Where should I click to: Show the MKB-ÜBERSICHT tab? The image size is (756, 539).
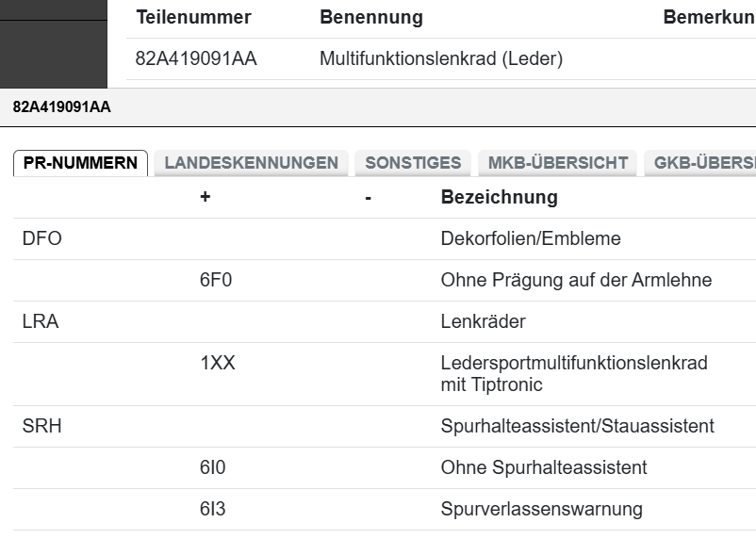pos(557,162)
